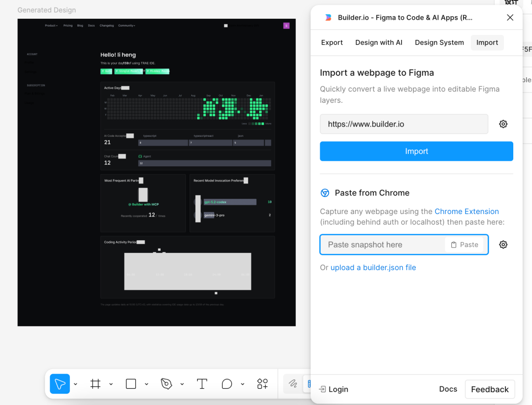The image size is (532, 405).
Task: Open settings gear beside the URL field
Action: pos(503,124)
